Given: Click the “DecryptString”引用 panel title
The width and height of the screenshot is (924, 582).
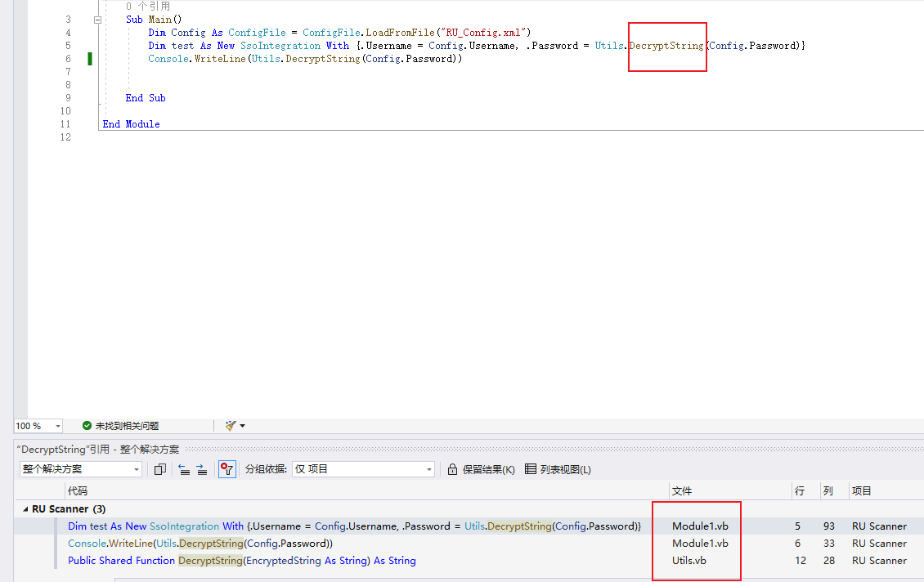Looking at the screenshot, I should 98,450.
